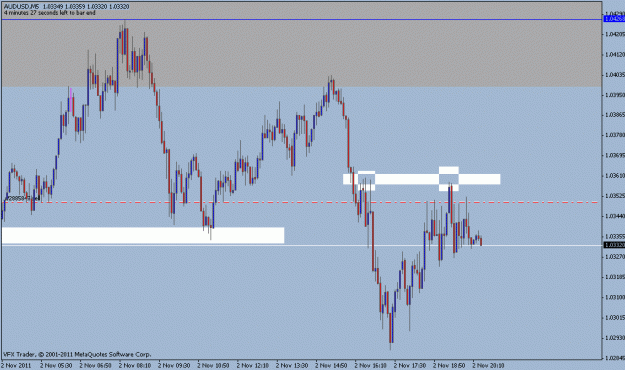Click the MetaQuotes Software Corp. copyright text
Image resolution: width=625 pixels, height=370 pixels.
(77, 354)
